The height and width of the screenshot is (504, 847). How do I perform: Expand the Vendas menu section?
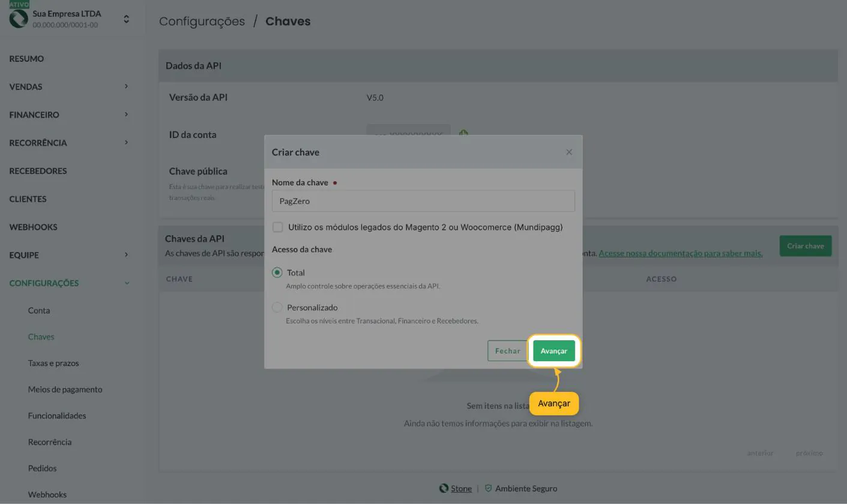pos(126,86)
